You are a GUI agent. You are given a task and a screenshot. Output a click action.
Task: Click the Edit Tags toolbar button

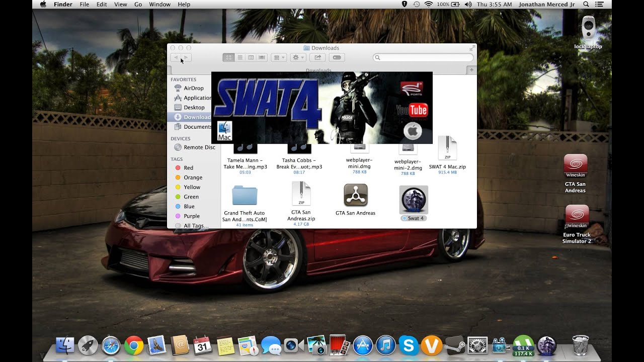tap(337, 58)
